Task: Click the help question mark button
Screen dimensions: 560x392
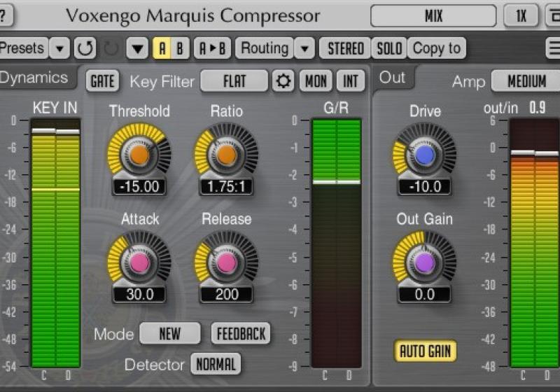Action: pyautogui.click(x=5, y=15)
